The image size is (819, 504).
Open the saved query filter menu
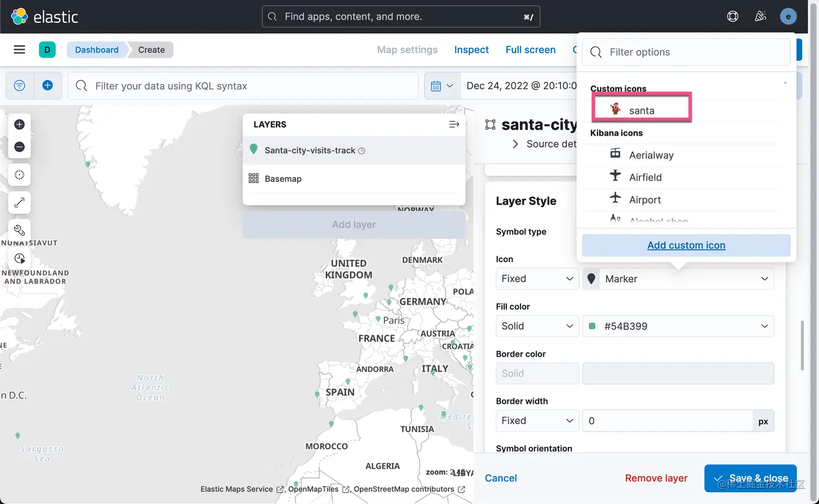[19, 86]
